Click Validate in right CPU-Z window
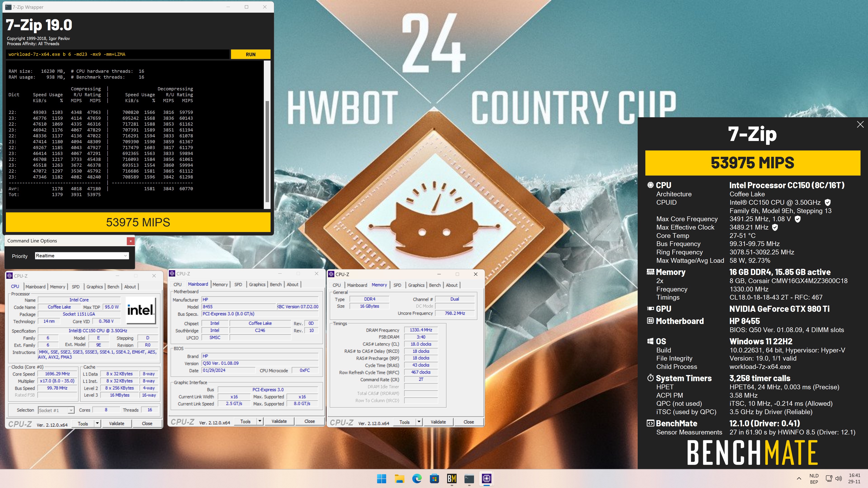 pos(438,422)
